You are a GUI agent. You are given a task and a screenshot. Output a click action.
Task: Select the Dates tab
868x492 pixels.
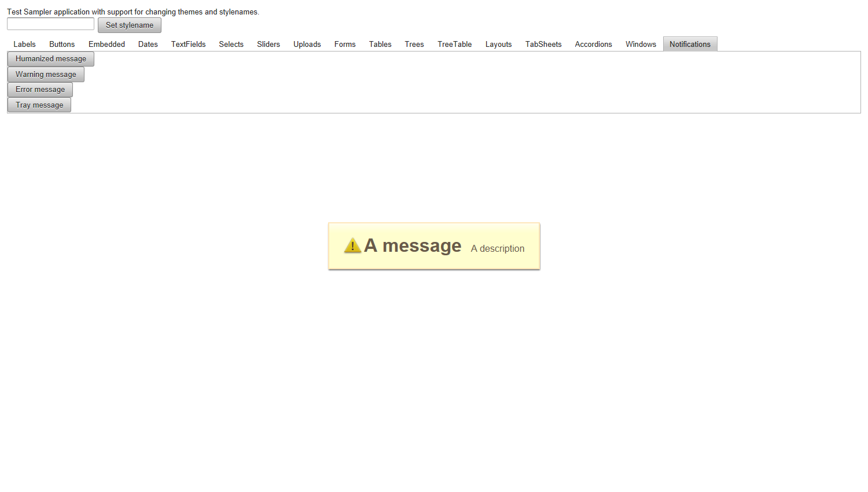[148, 44]
